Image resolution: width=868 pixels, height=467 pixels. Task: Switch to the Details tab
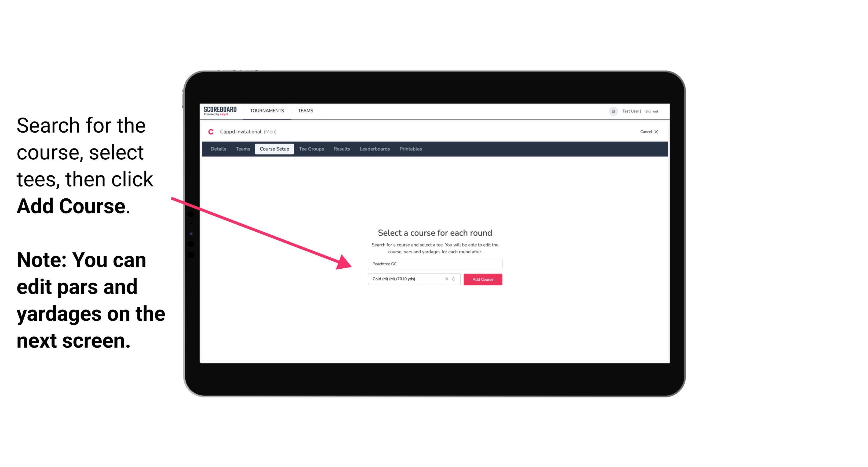click(217, 149)
